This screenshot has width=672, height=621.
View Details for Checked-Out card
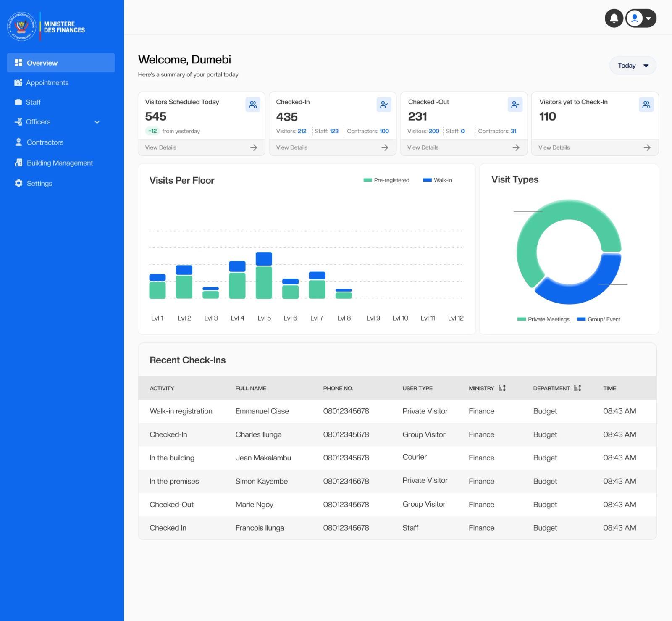pos(423,147)
